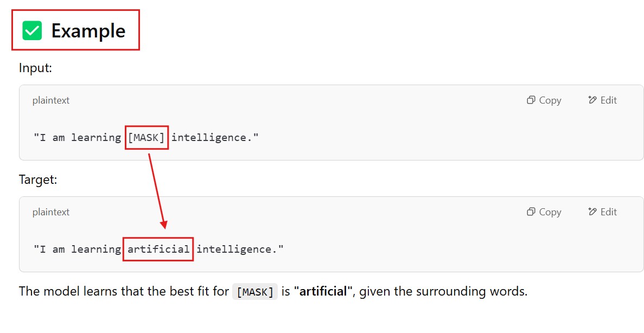644x333 pixels.
Task: Click the "Input:" label
Action: tap(35, 68)
